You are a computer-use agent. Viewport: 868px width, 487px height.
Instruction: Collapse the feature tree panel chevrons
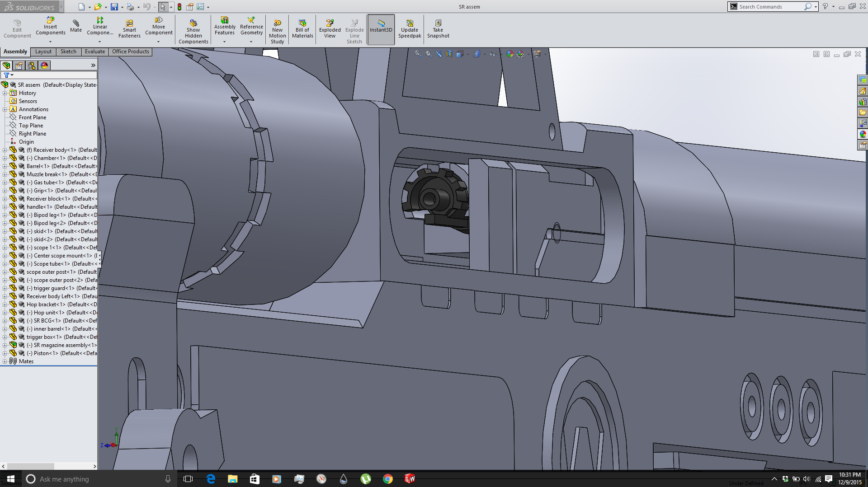(x=93, y=66)
